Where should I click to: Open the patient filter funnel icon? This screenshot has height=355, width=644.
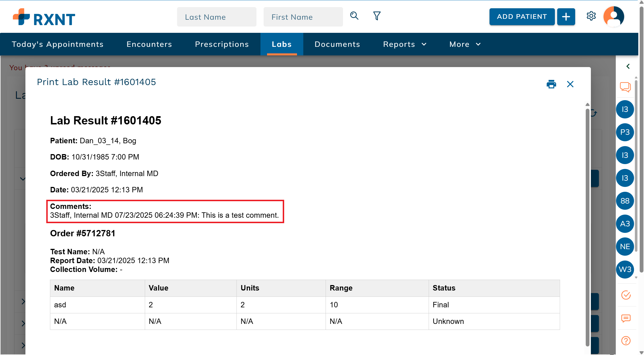(377, 16)
